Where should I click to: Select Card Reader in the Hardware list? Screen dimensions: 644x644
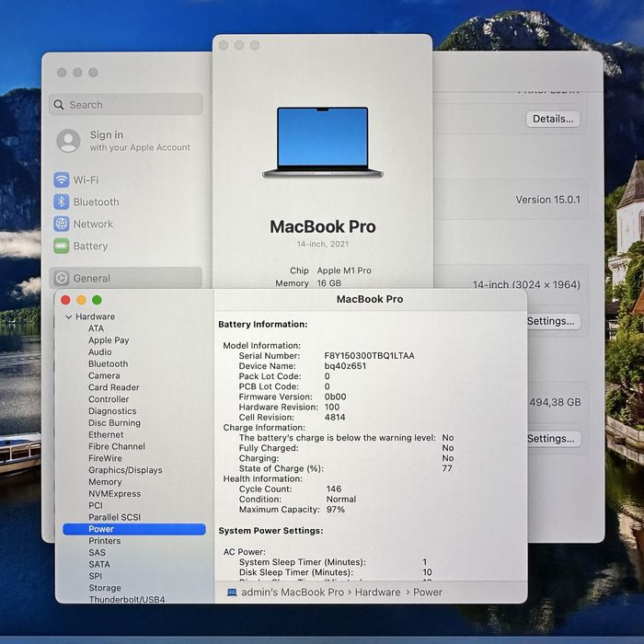[114, 387]
